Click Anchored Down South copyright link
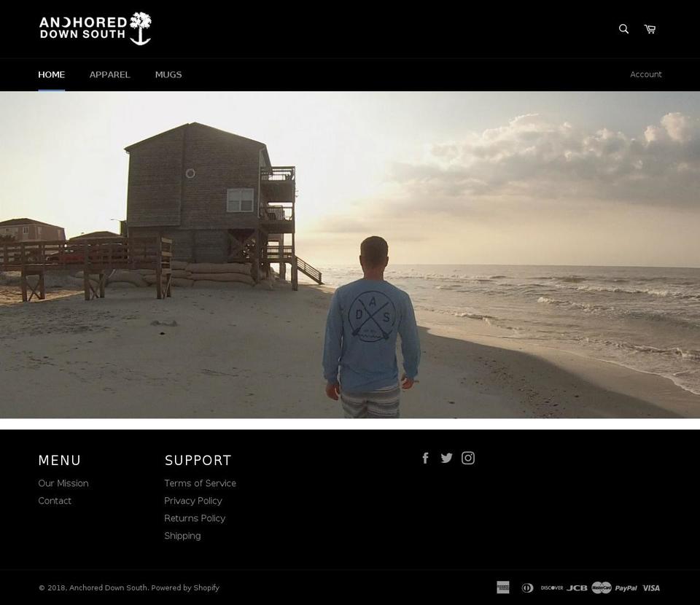Viewport: 700px width, 605px height. click(x=108, y=588)
